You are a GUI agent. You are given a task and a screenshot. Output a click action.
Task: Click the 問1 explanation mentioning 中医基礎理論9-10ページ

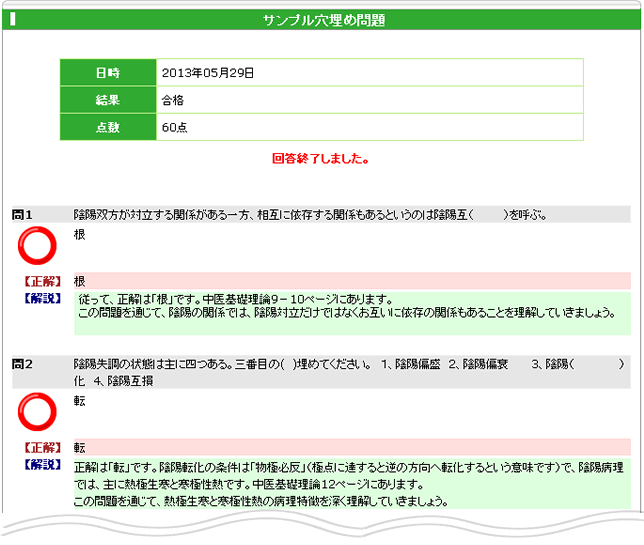coord(352,313)
